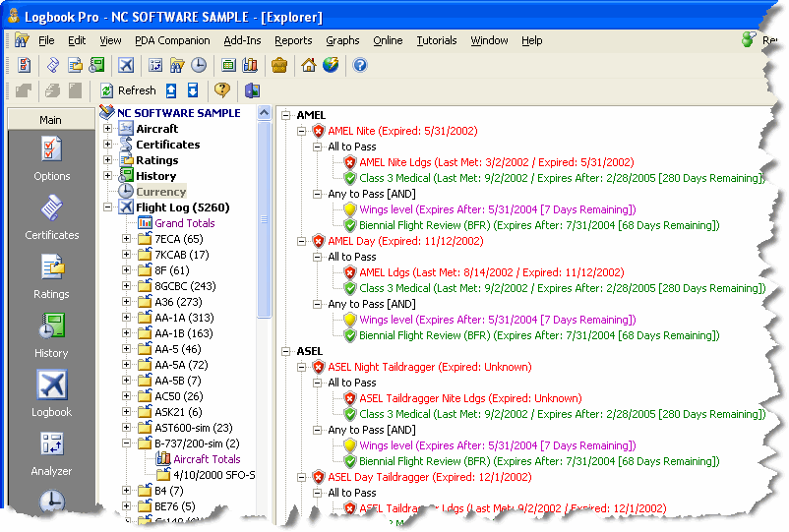The height and width of the screenshot is (532, 789).
Task: Expand the 7ECA (65) folder
Action: coord(126,239)
